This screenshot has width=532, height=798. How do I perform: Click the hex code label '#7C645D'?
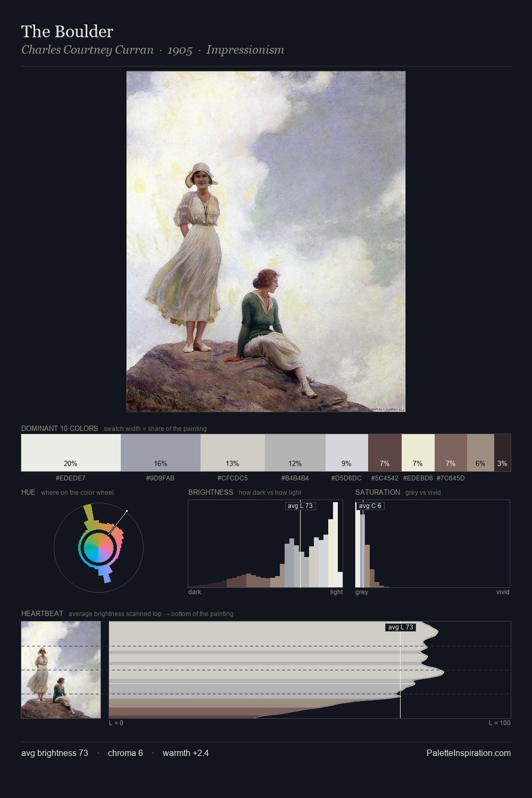pyautogui.click(x=451, y=478)
